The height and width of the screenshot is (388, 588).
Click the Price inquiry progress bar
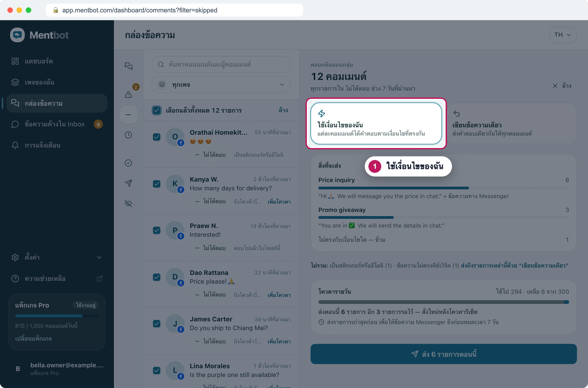444,188
